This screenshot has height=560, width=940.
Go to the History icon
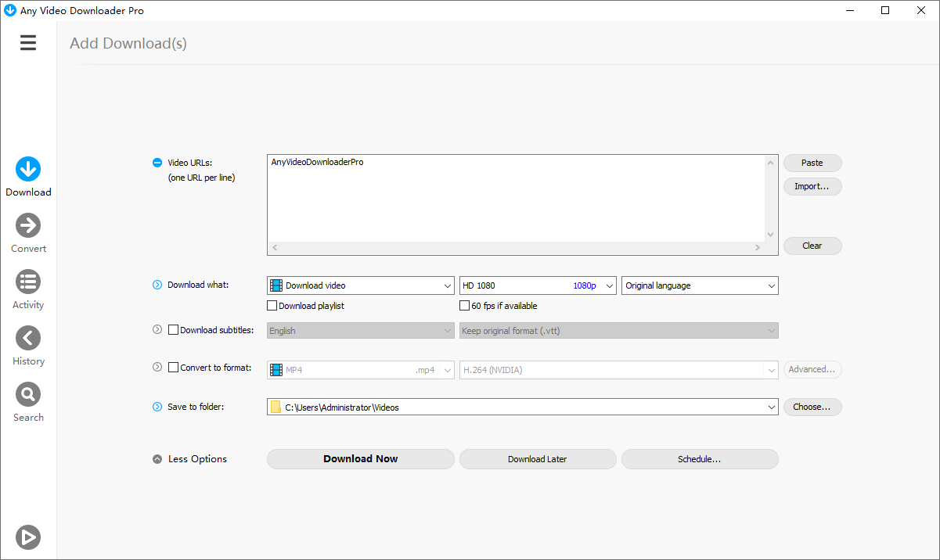(28, 338)
